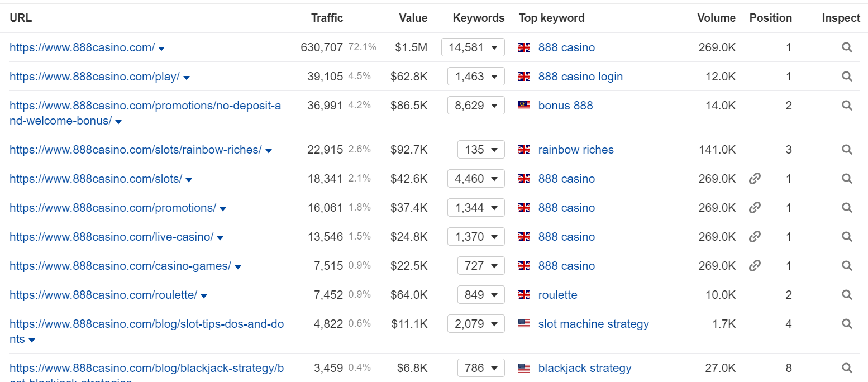This screenshot has height=382, width=868.
Task: Expand the 4,460 keywords dropdown
Action: coord(476,179)
